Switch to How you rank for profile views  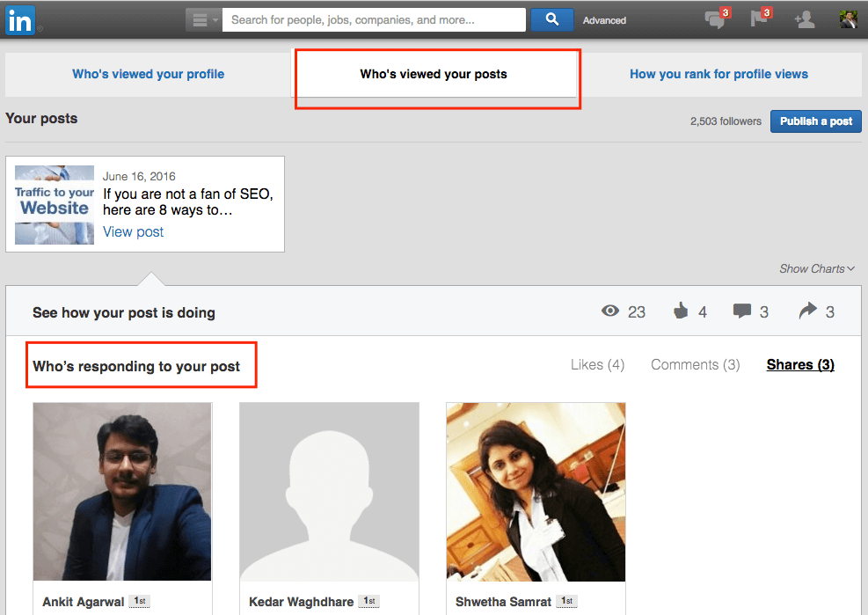pos(718,74)
